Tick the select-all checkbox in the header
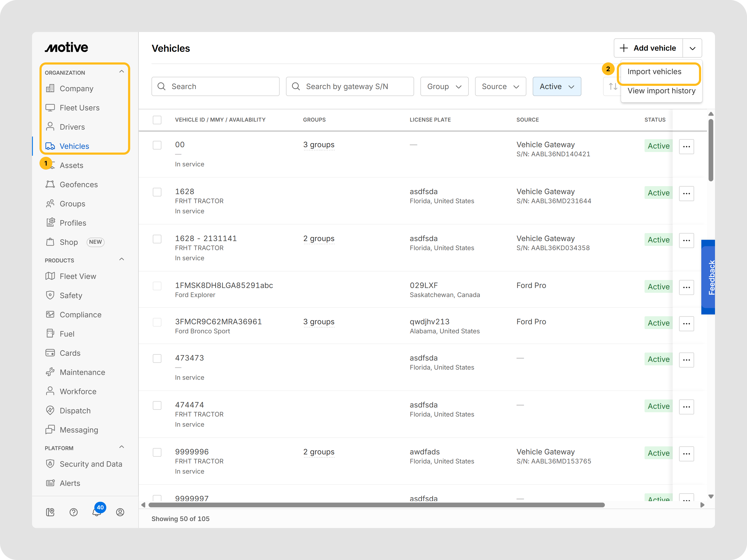Image resolution: width=747 pixels, height=560 pixels. (x=157, y=120)
